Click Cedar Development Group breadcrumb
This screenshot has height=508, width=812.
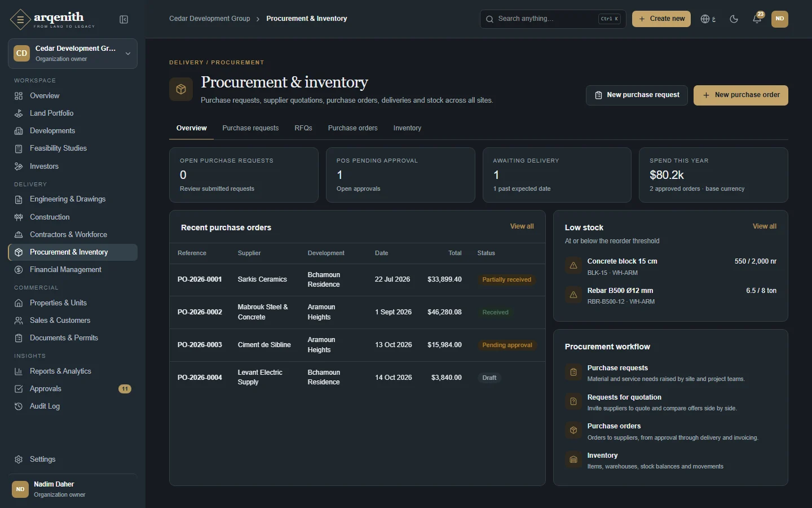click(210, 19)
